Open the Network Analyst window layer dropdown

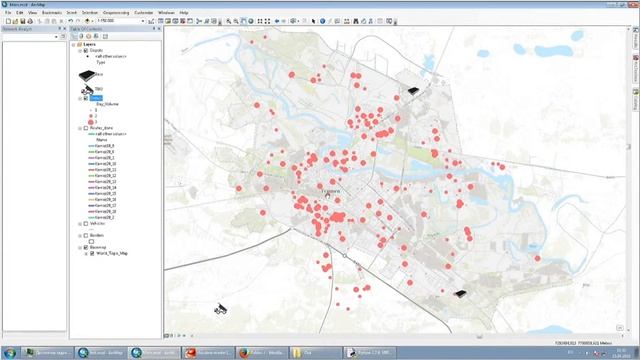pyautogui.click(x=56, y=36)
